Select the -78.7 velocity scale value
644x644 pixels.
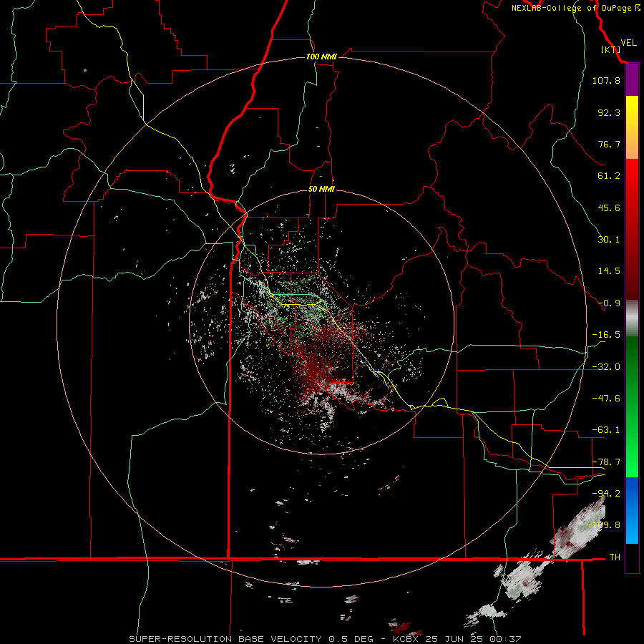click(x=606, y=462)
